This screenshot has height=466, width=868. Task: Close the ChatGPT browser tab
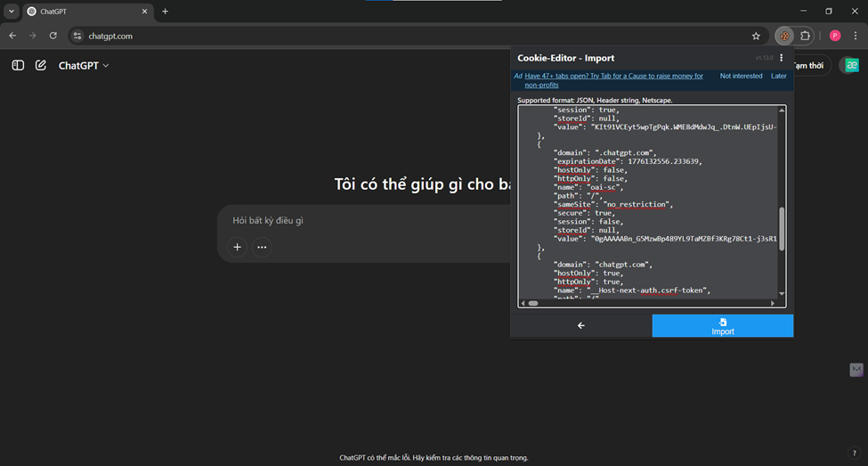(144, 11)
